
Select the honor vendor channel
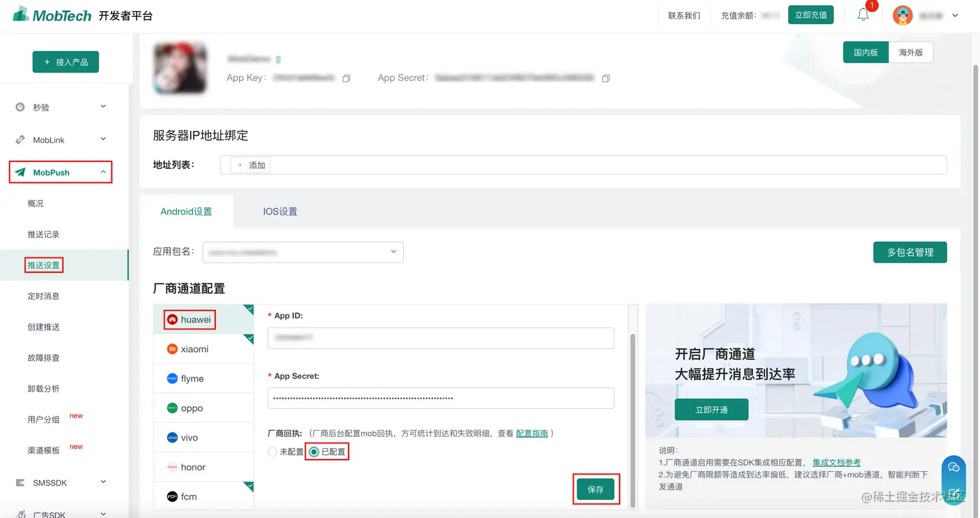tap(192, 466)
